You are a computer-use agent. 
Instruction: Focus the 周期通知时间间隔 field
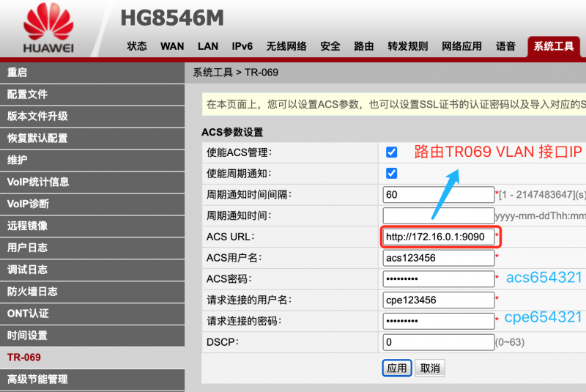[x=438, y=195]
